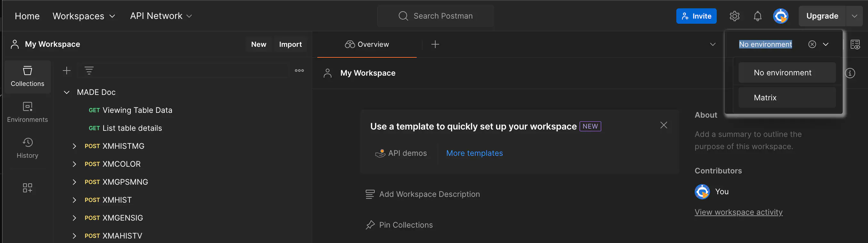Open the settings gear icon

point(734,16)
